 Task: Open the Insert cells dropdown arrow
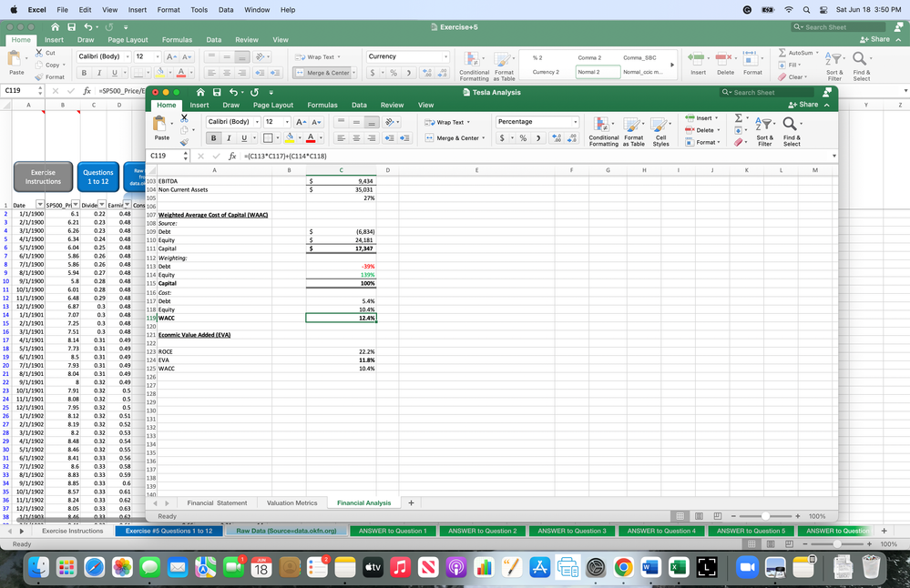716,118
